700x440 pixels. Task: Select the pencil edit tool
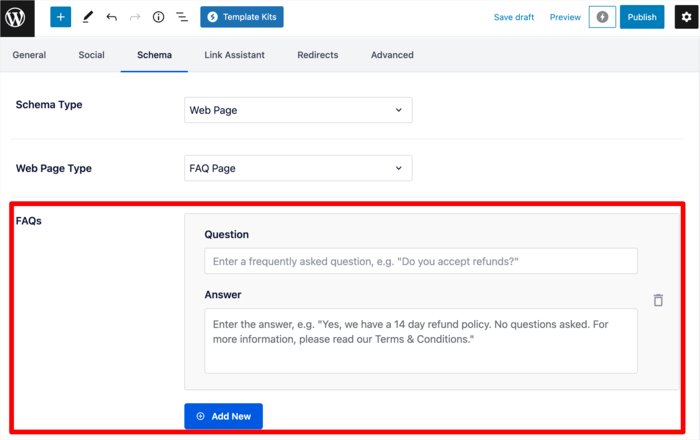pos(88,17)
